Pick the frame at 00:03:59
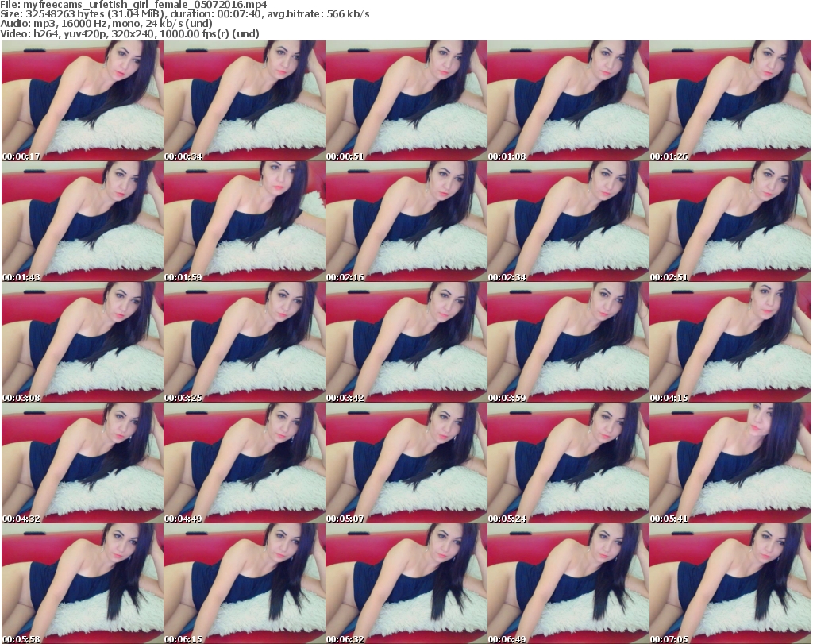The width and height of the screenshot is (813, 644). coord(568,342)
